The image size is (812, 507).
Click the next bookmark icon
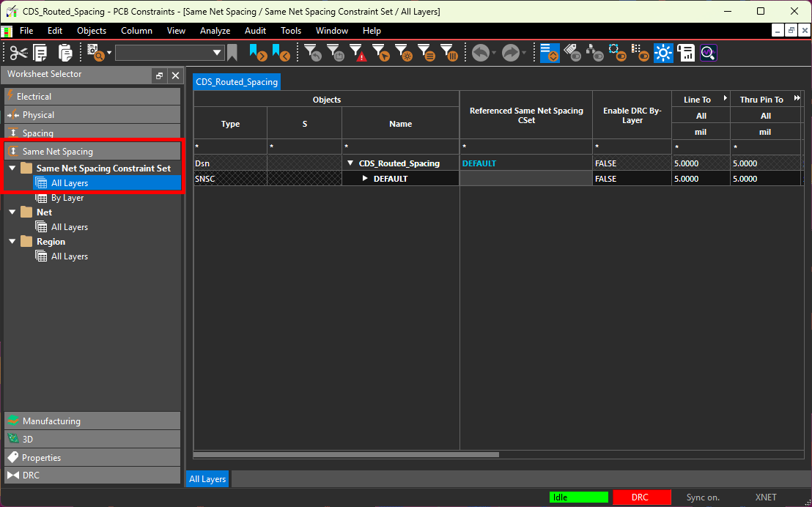point(257,53)
